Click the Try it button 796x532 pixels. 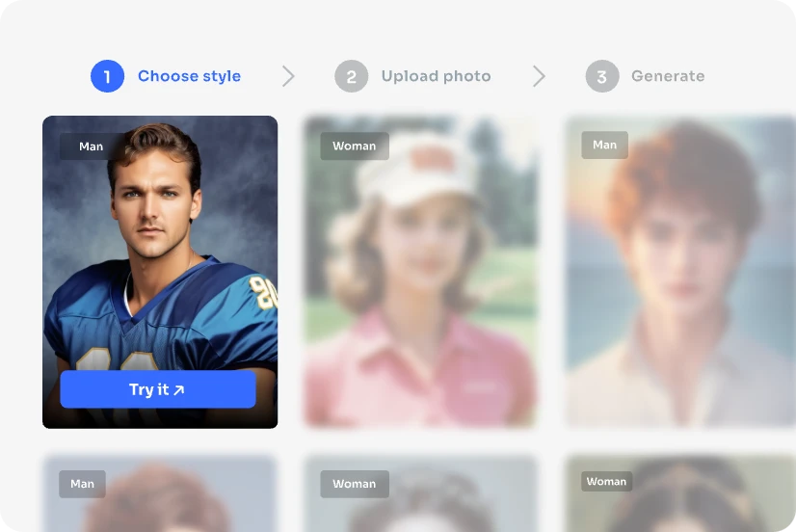pyautogui.click(x=158, y=389)
